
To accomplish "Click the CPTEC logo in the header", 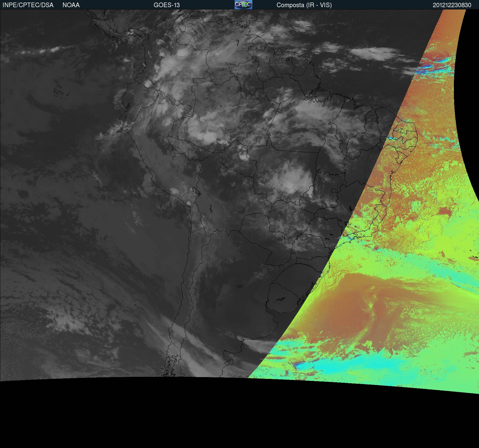I will [243, 5].
